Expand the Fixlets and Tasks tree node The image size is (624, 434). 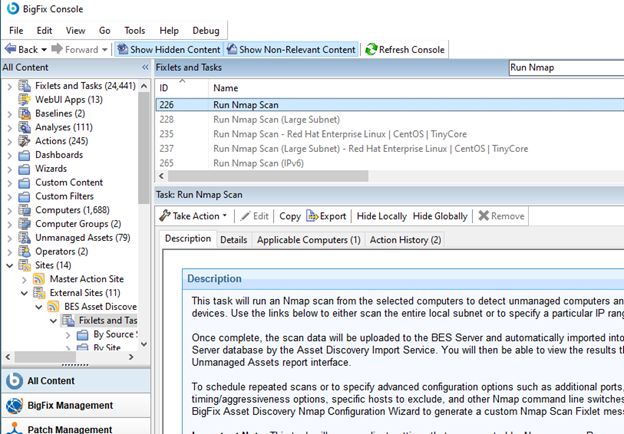tap(10, 86)
